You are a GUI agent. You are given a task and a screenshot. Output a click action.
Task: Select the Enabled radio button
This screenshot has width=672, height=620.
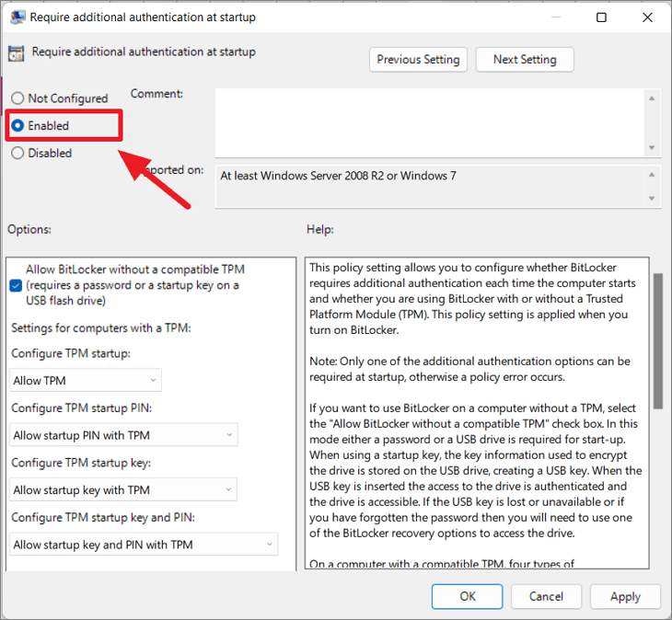tap(17, 125)
